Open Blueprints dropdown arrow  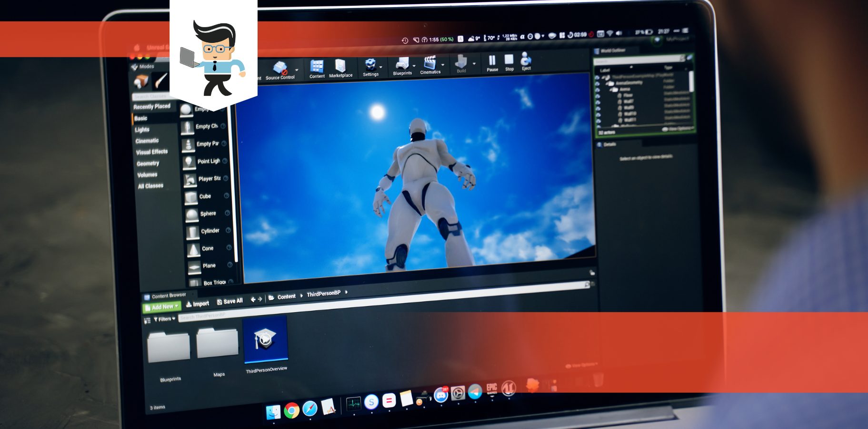(x=414, y=66)
